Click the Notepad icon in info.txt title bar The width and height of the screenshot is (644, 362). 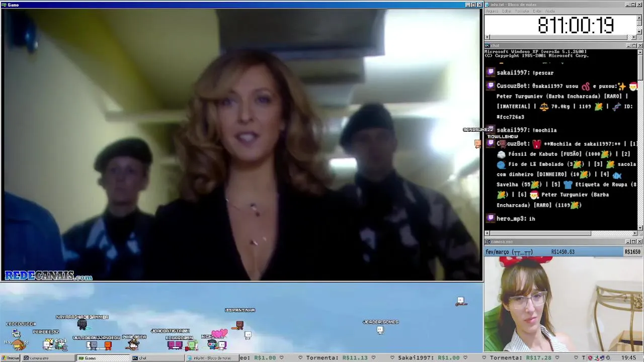coord(487,5)
